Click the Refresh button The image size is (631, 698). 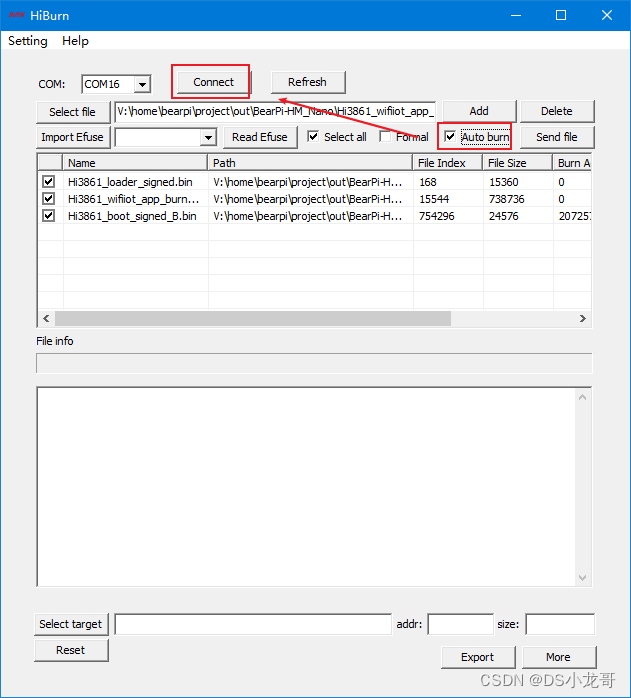[x=308, y=82]
